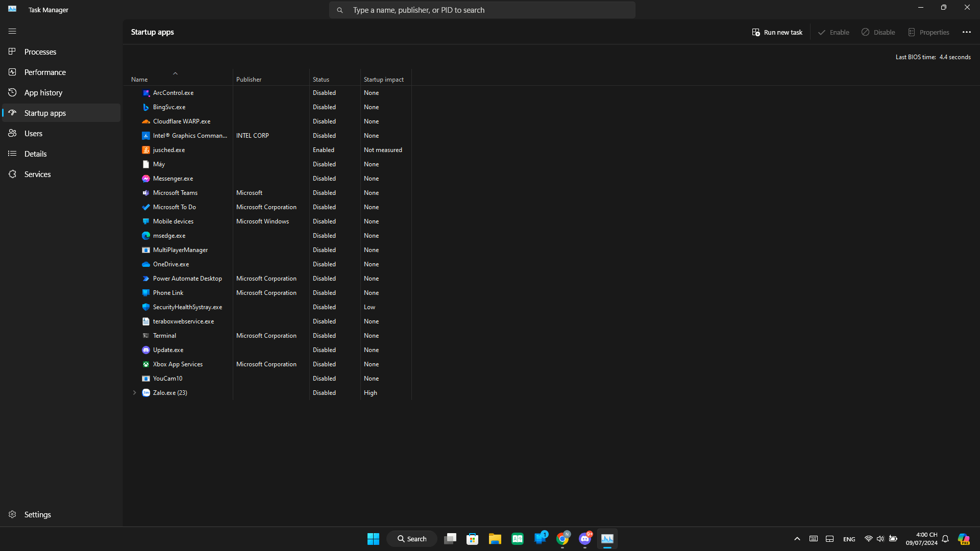Open Google Chrome from the taskbar
980x551 pixels.
coord(563,538)
